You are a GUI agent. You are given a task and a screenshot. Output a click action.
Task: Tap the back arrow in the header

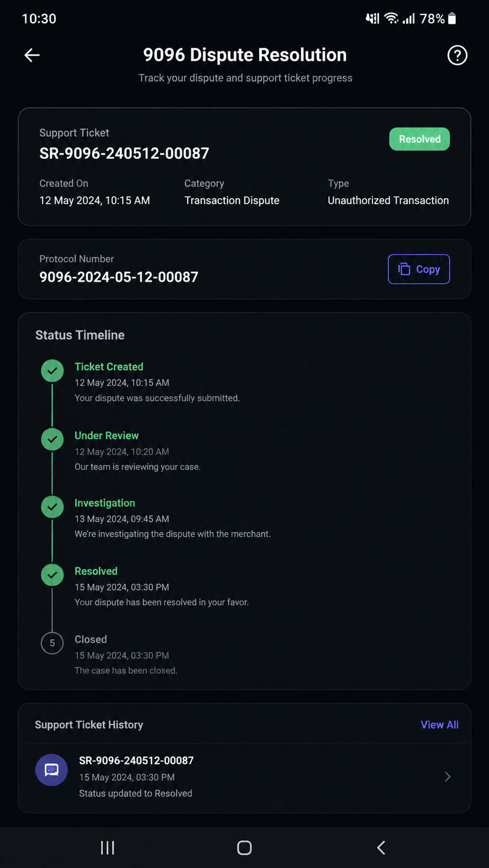pos(32,55)
